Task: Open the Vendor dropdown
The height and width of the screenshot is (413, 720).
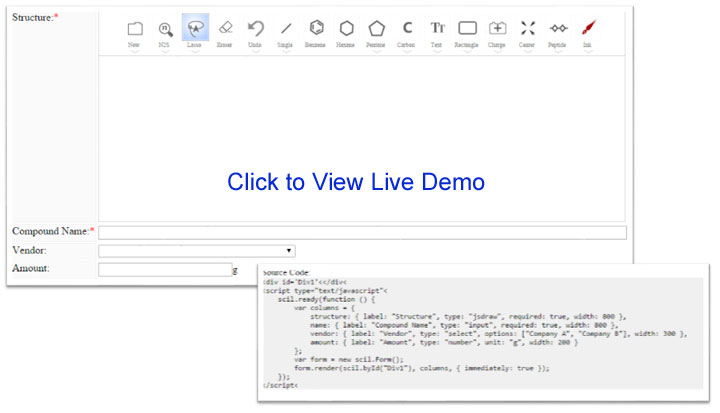Action: (197, 251)
